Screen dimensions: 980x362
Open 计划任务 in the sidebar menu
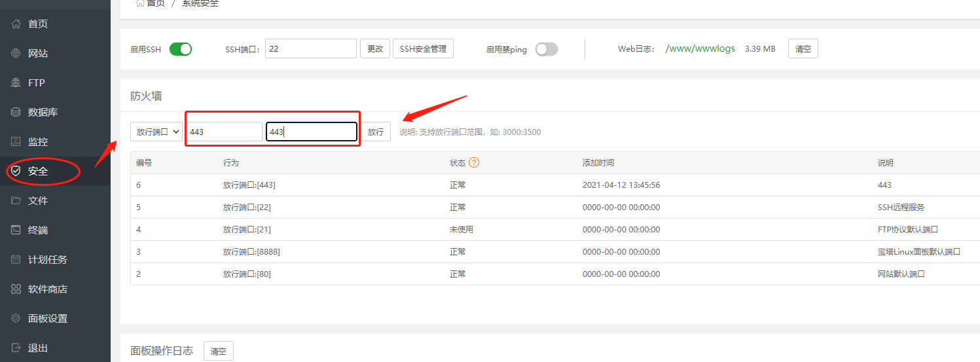pos(48,259)
